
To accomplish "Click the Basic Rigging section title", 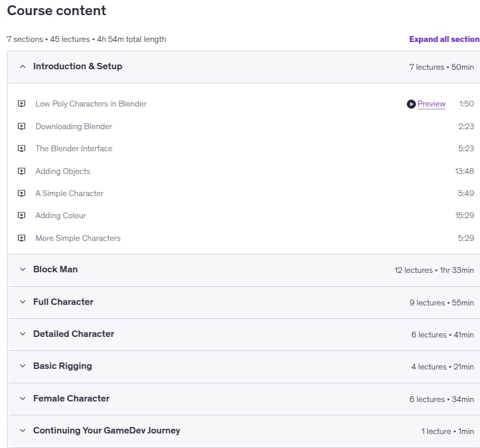I will pyautogui.click(x=62, y=366).
